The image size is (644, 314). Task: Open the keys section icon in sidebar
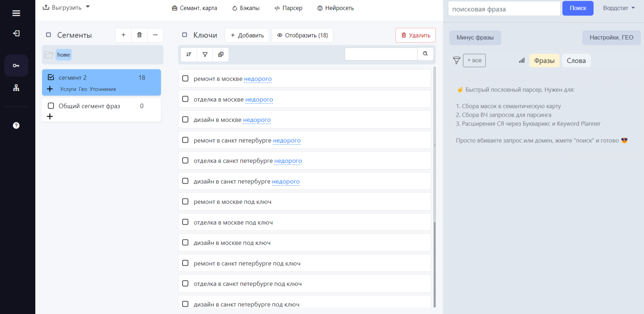click(16, 66)
